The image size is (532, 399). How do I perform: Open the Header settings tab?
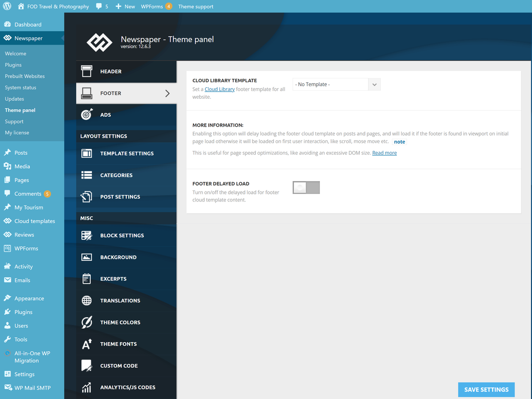point(126,71)
